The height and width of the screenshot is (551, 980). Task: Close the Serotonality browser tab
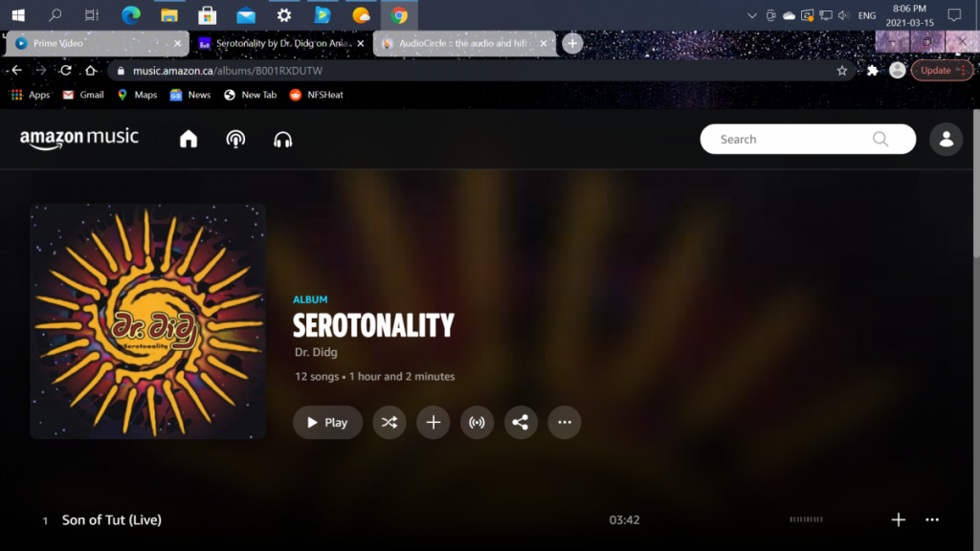pos(360,43)
